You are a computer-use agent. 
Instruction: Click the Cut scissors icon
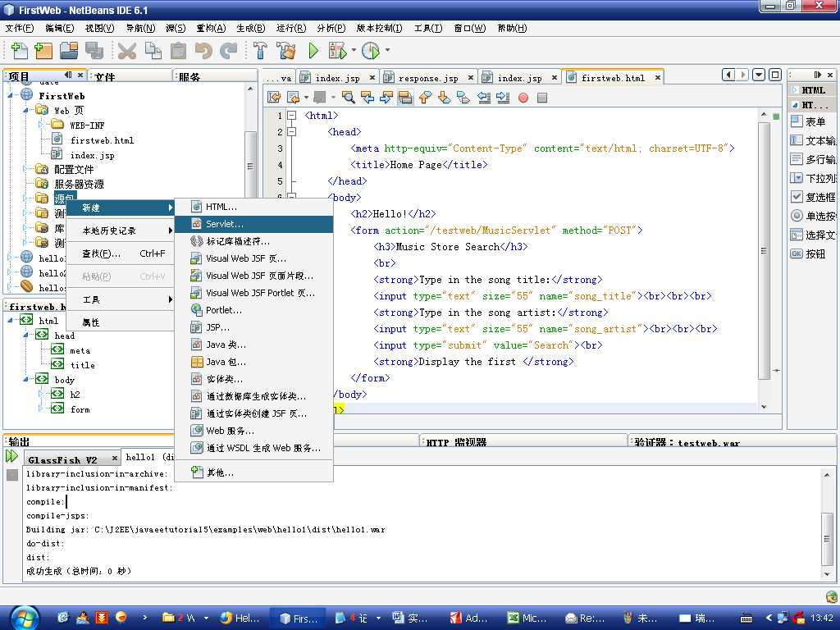coord(127,51)
